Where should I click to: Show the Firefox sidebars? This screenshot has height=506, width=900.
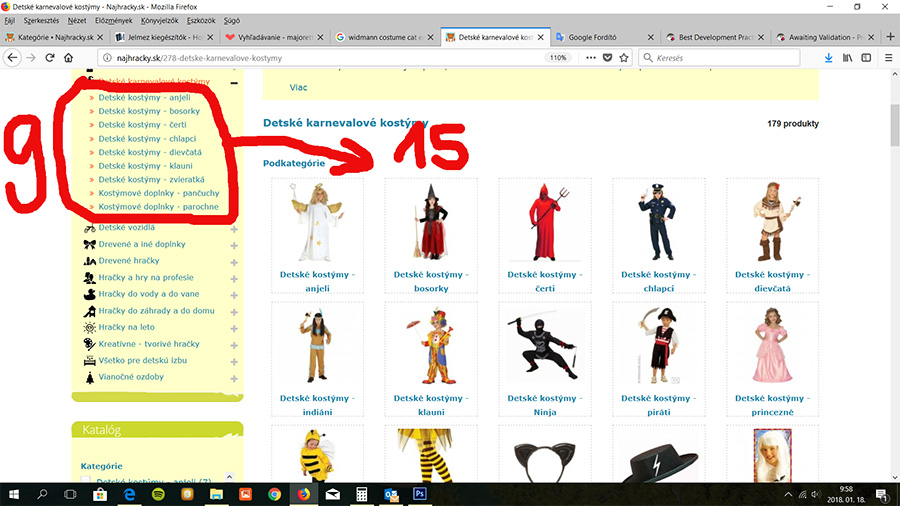tap(866, 58)
